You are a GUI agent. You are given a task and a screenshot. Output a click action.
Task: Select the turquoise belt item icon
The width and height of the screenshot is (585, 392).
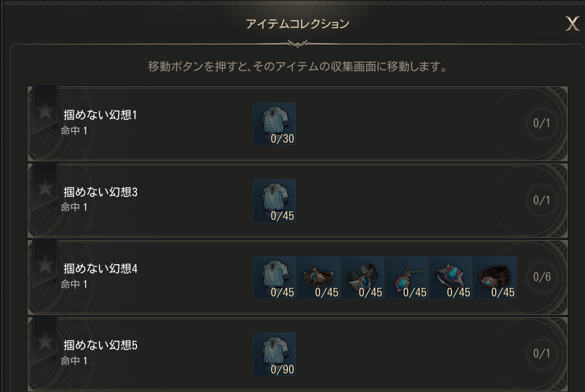coord(319,277)
